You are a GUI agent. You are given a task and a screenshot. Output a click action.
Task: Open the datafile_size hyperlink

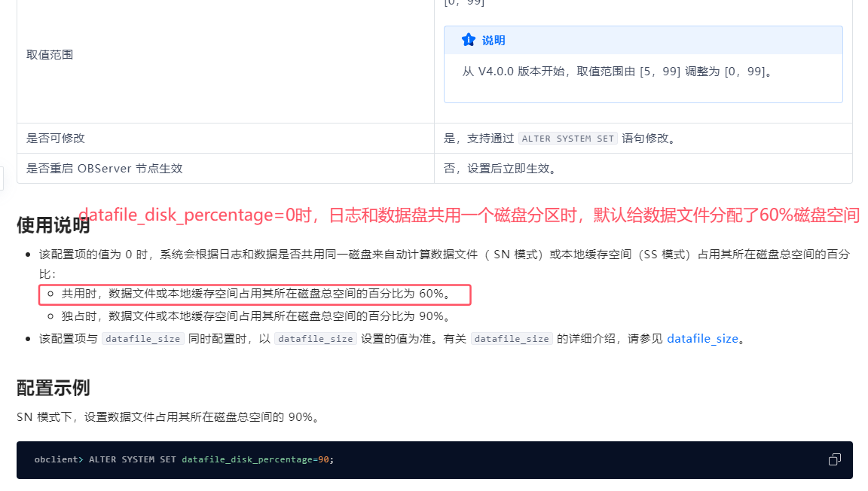702,339
